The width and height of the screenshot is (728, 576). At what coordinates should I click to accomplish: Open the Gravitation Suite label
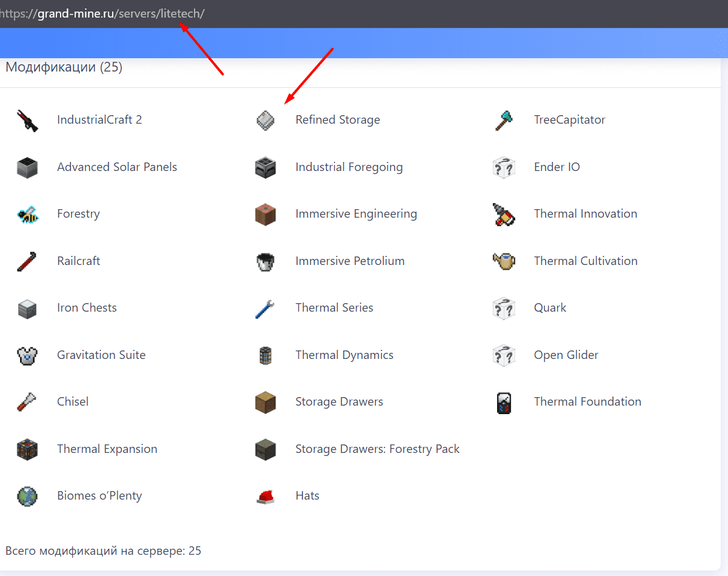pyautogui.click(x=101, y=355)
